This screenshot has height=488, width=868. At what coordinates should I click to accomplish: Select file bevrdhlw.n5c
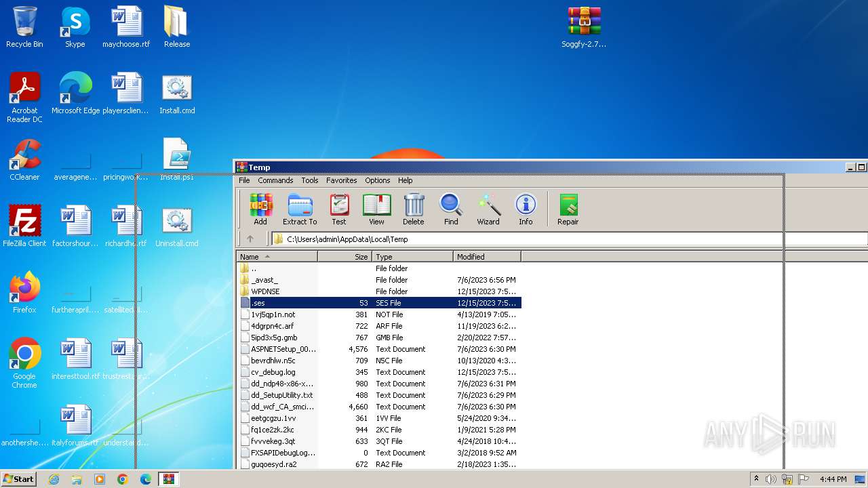(378, 361)
